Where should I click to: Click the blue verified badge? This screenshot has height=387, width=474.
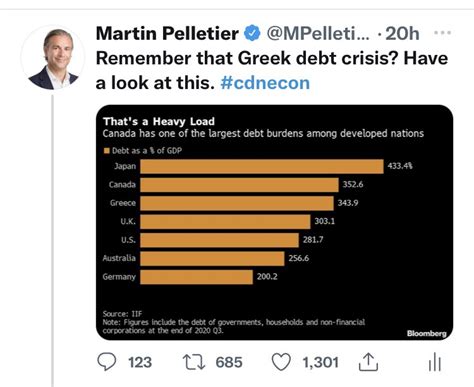[x=252, y=33]
